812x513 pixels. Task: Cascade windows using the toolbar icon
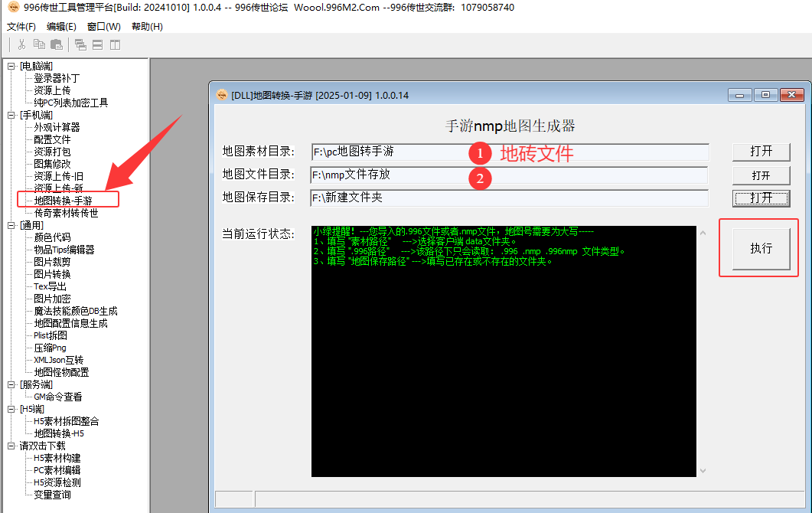click(80, 44)
